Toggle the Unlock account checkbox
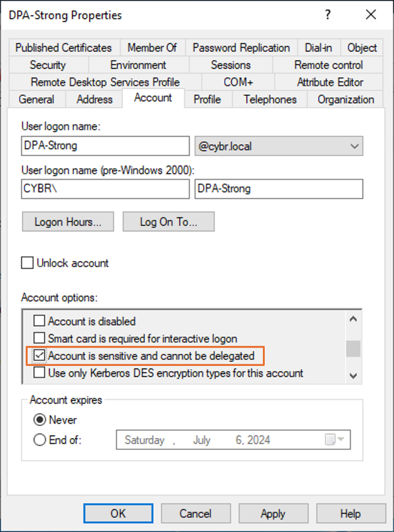The image size is (394, 532). pos(27,263)
